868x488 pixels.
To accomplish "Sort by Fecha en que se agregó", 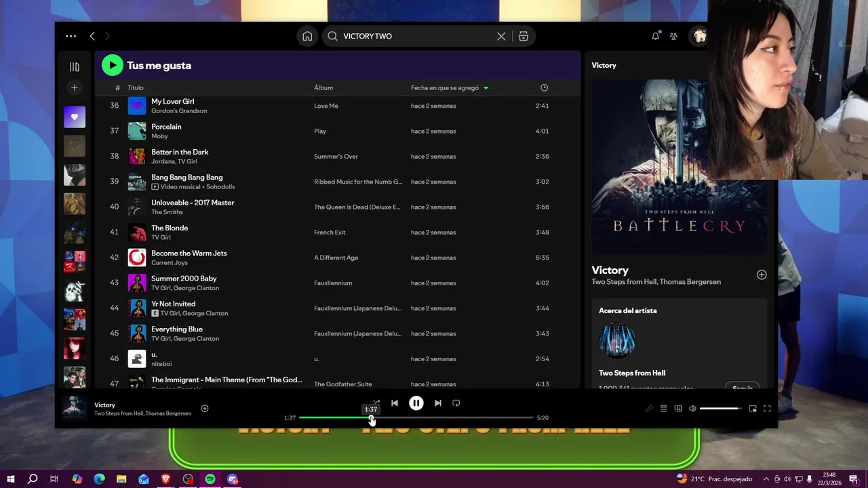I will coord(450,87).
